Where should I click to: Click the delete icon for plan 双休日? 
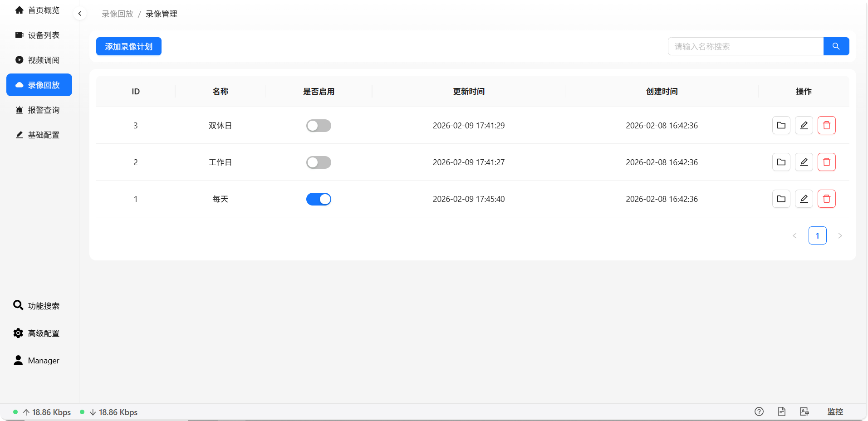tap(826, 125)
